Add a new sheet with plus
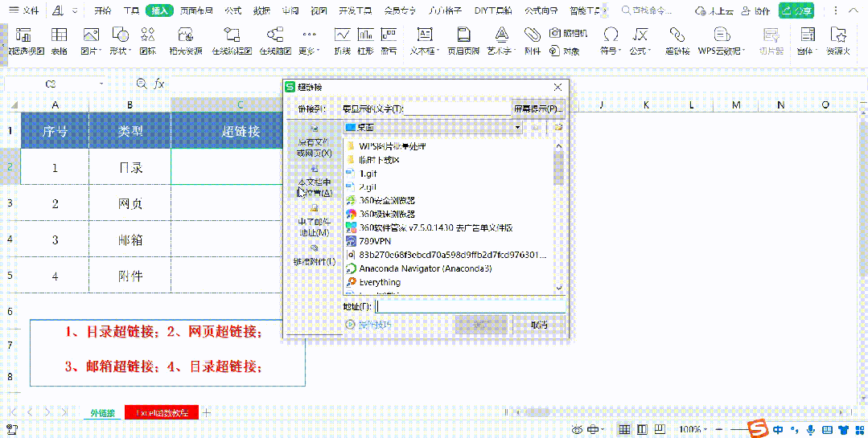868x438 pixels. pos(207,412)
